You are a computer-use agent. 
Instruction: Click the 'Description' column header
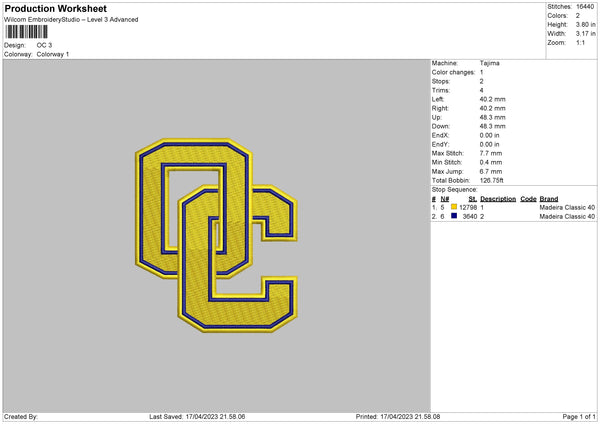point(498,199)
